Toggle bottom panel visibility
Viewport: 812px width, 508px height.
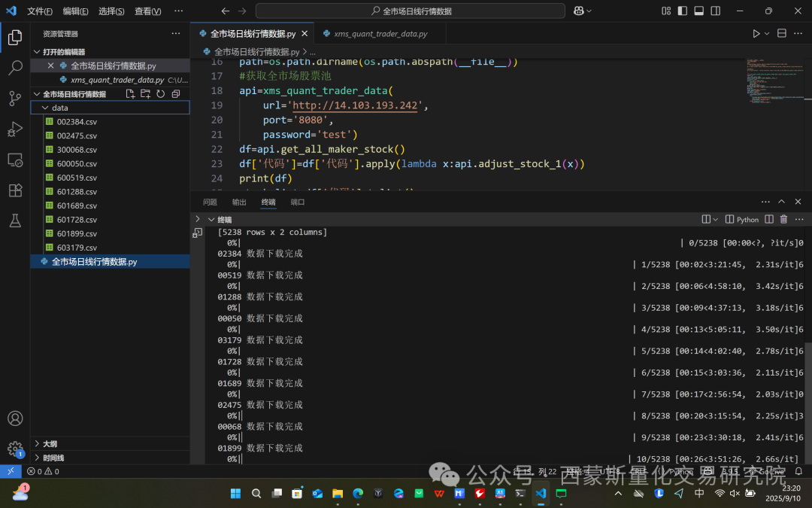coord(699,11)
